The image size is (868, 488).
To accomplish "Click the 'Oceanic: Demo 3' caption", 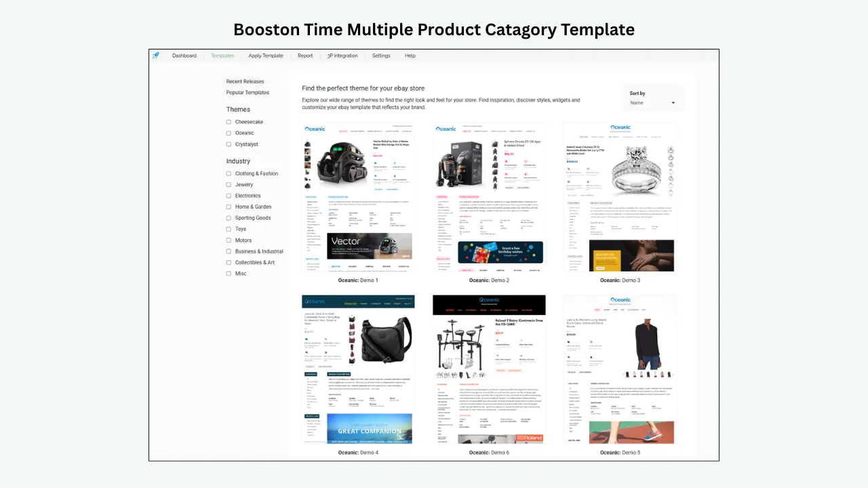I will (620, 280).
